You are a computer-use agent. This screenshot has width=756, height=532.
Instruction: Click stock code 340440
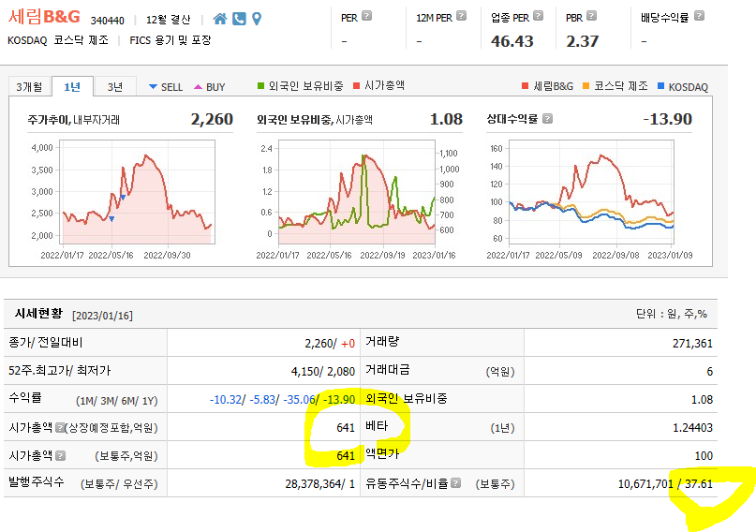(108, 21)
